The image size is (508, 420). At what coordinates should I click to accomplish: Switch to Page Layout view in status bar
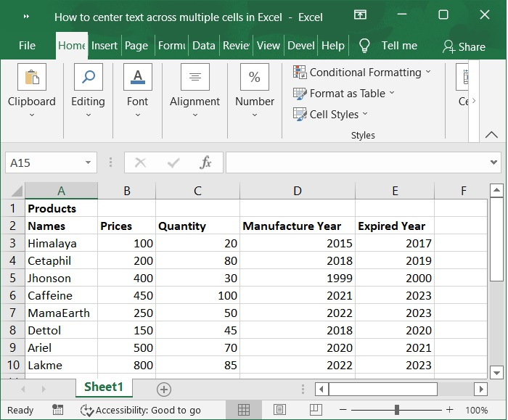click(279, 410)
